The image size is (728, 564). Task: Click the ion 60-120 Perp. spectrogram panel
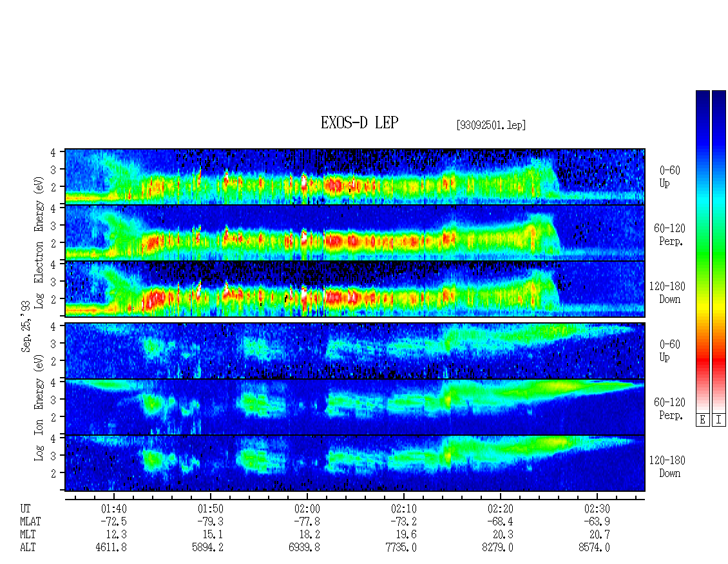point(355,407)
